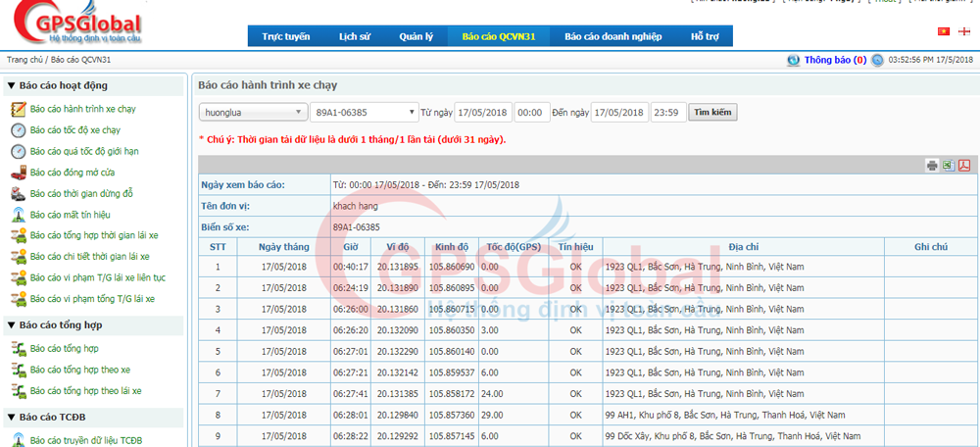Collapse the Báo cáo tổng hợp section
Viewport: 980px width, 447px height.
[x=11, y=324]
